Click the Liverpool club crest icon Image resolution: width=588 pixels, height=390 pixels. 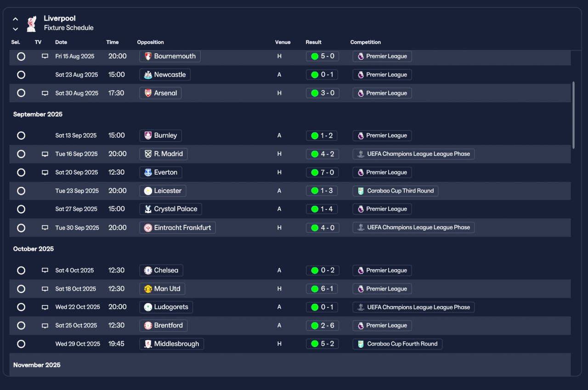pos(31,23)
